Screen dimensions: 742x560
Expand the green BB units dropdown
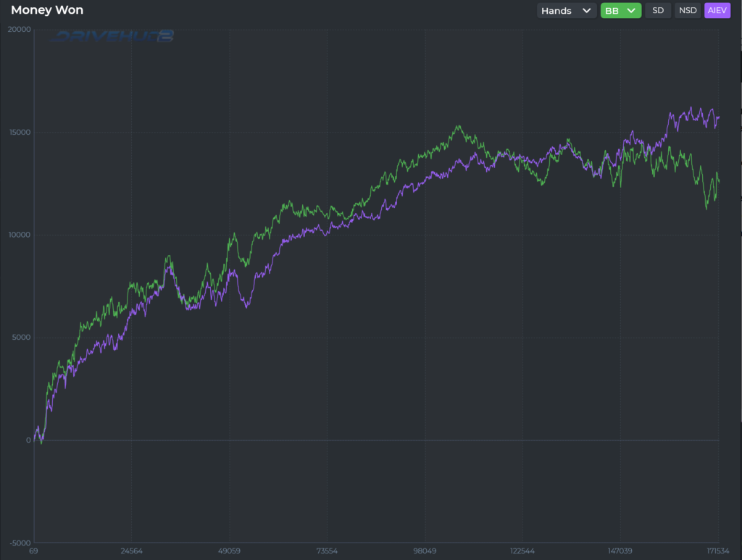(620, 11)
